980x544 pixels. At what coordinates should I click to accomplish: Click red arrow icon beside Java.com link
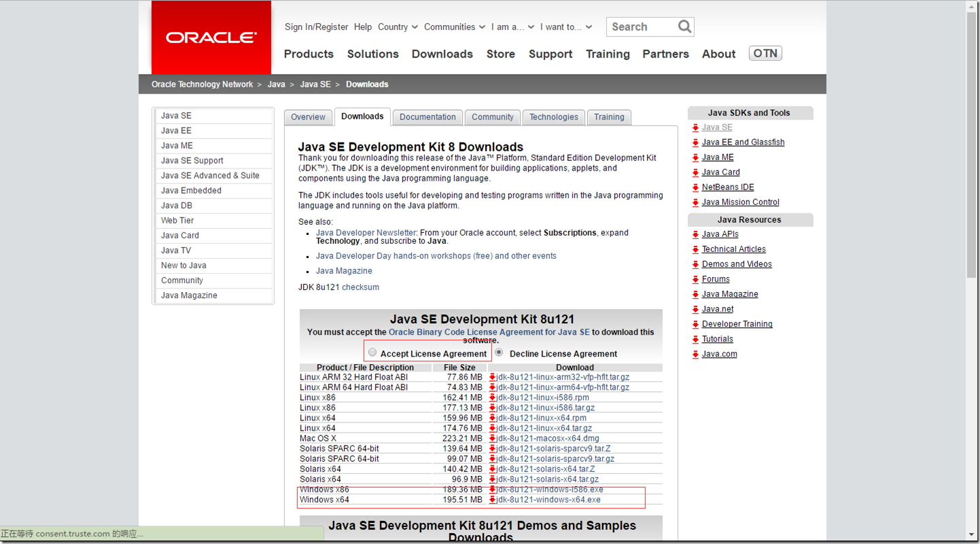coord(695,354)
